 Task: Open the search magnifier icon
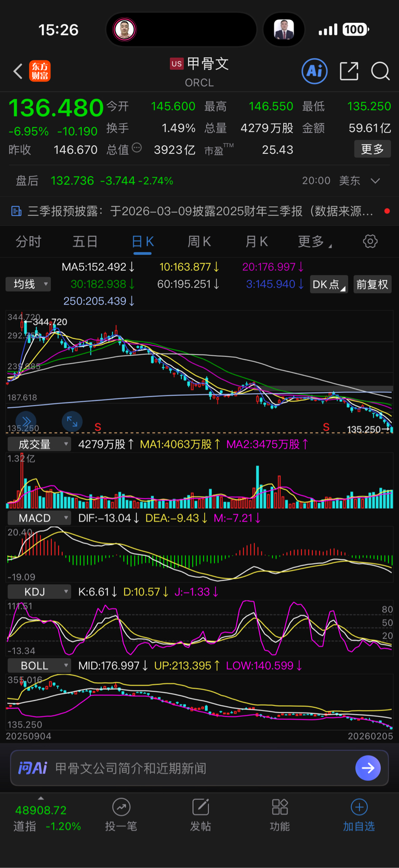click(x=380, y=71)
